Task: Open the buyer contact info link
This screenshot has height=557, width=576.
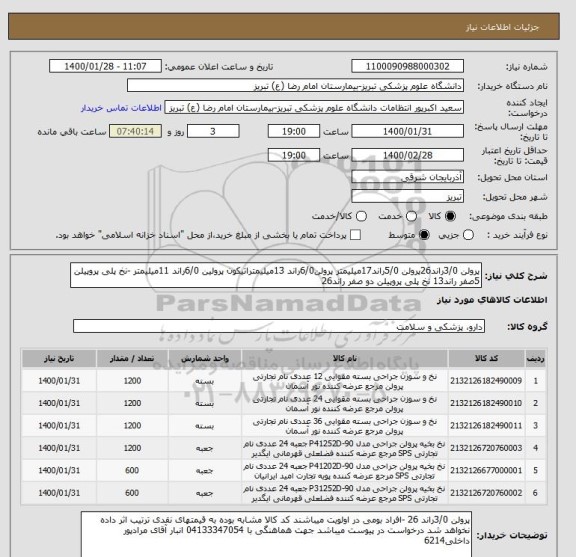Action: click(121, 108)
